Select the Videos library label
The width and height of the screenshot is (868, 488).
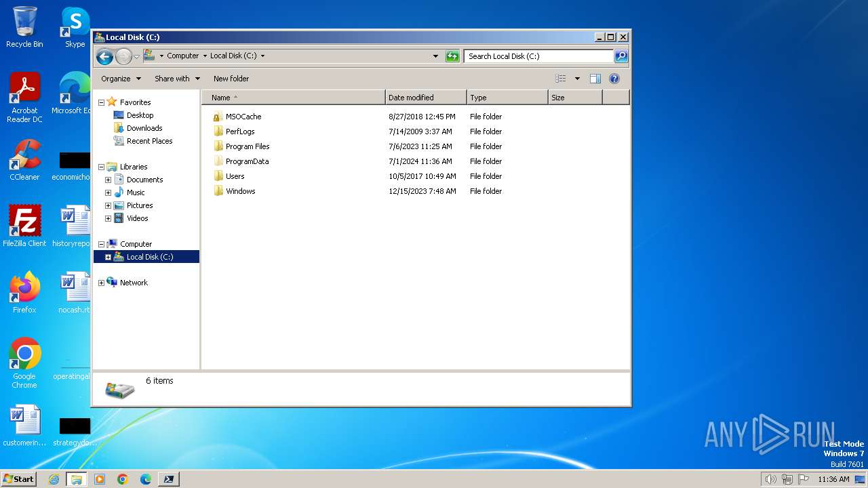pyautogui.click(x=137, y=218)
